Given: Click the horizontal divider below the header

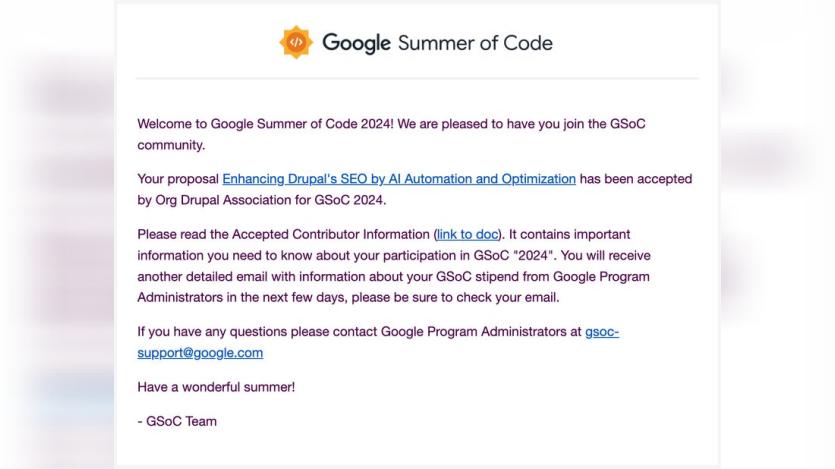Looking at the screenshot, I should [x=418, y=78].
